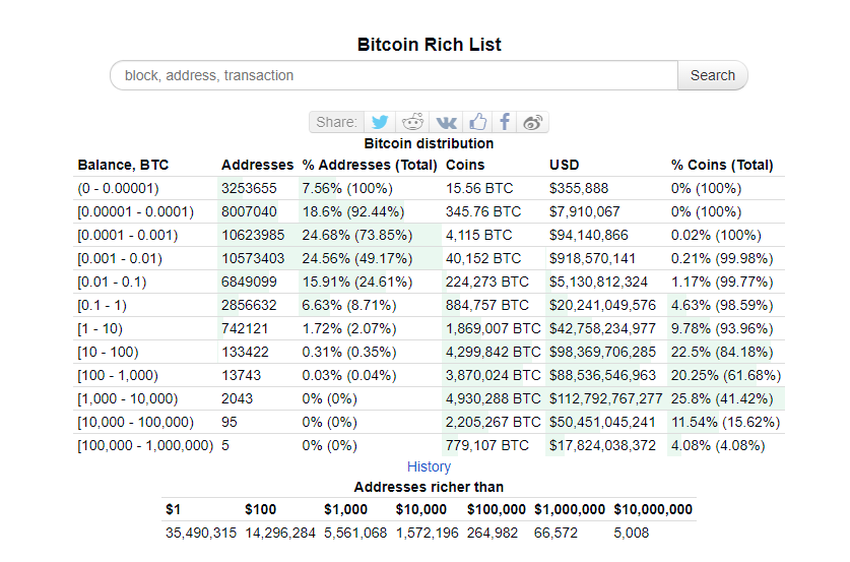Select the '[100 - 1,000)' balance range

coord(118,374)
